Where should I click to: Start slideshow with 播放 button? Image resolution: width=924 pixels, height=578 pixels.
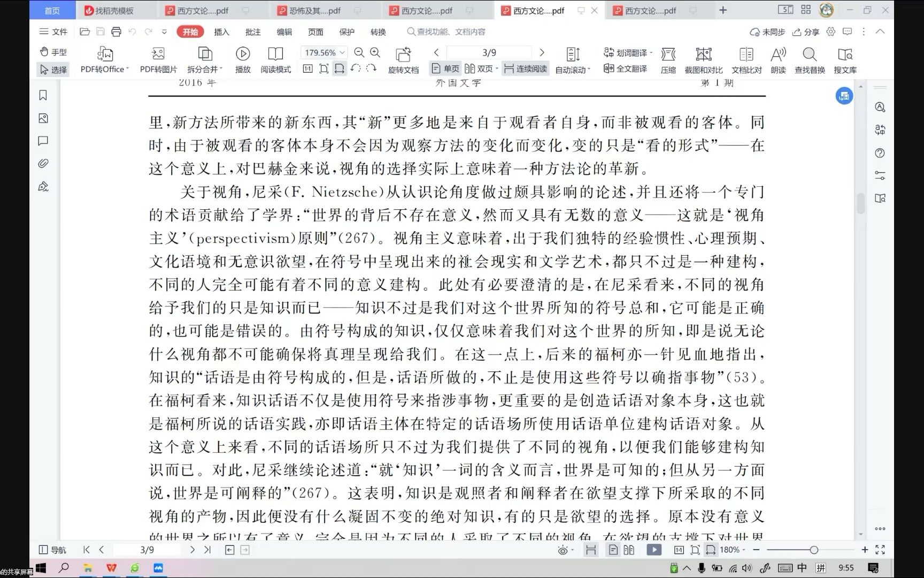tap(243, 60)
